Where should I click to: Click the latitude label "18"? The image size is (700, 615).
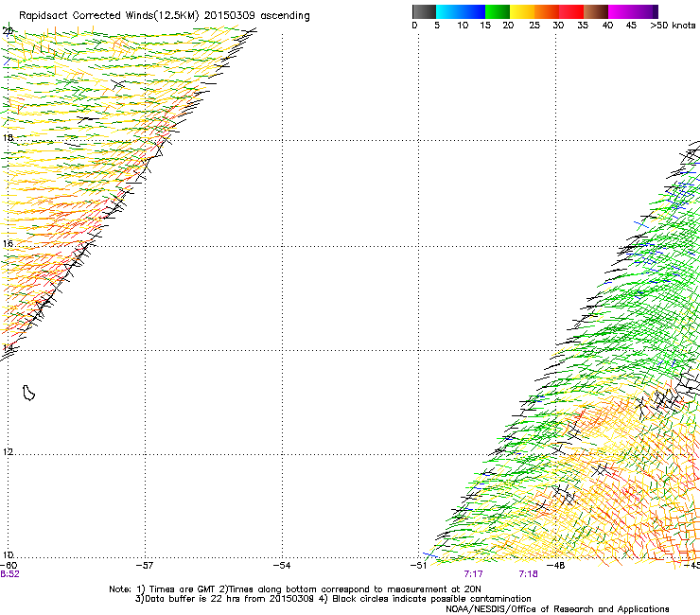[8, 137]
